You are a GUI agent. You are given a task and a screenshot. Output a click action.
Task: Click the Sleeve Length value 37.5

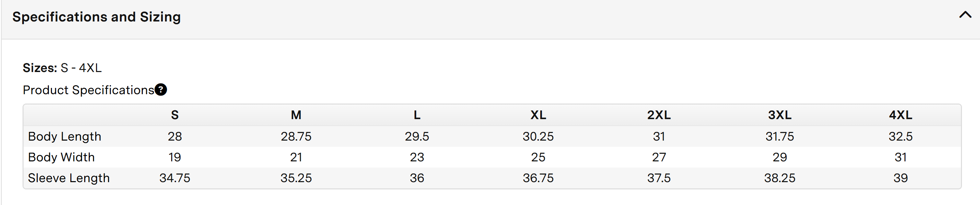[659, 178]
